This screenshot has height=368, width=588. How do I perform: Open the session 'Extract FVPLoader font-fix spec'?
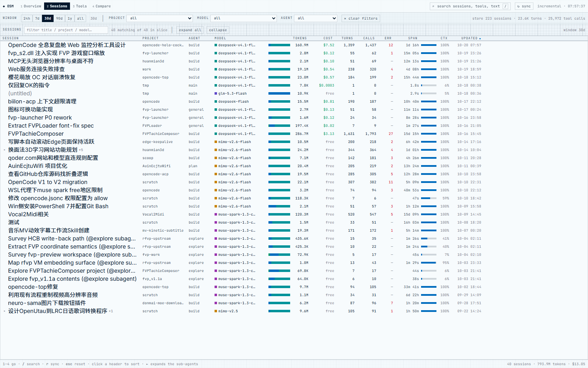(x=51, y=125)
